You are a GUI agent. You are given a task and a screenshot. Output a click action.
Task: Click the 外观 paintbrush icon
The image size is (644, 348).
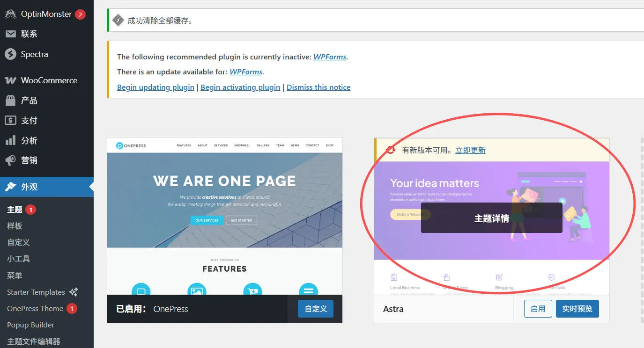pos(10,187)
